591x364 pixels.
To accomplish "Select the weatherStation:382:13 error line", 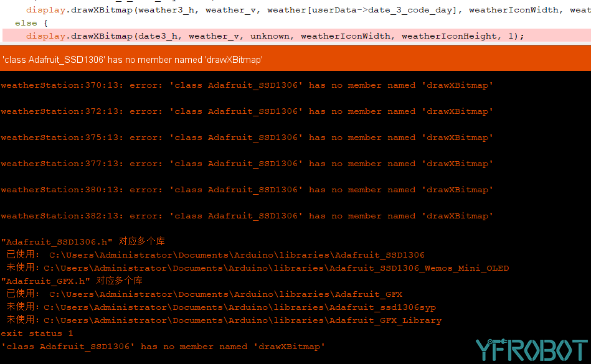I will pyautogui.click(x=247, y=216).
